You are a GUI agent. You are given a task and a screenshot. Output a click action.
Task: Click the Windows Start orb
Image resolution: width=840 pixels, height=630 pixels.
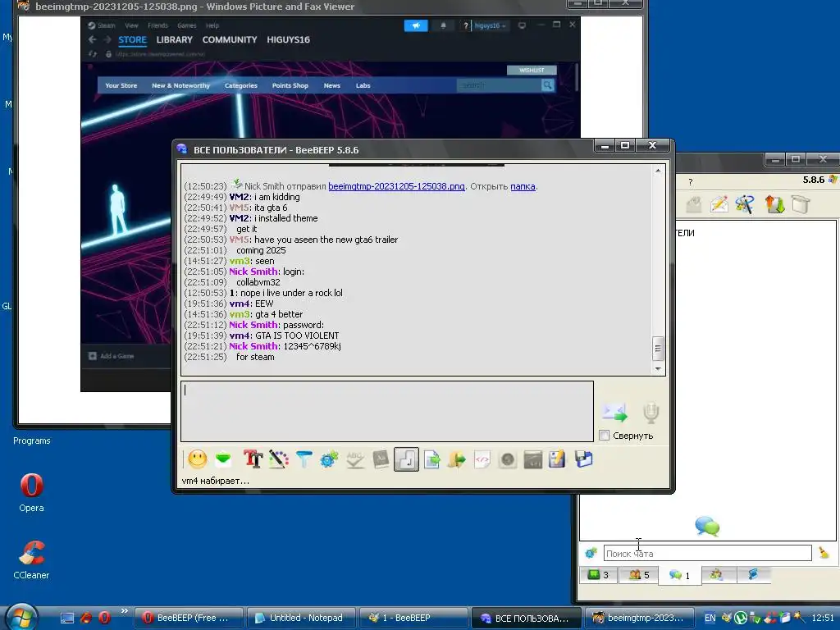point(22,617)
